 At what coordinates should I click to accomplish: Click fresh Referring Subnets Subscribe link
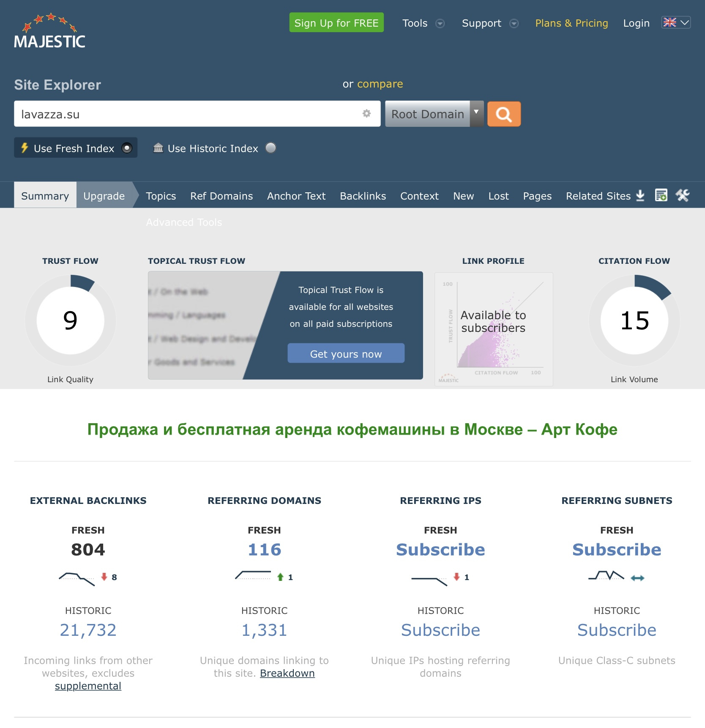pyautogui.click(x=617, y=549)
